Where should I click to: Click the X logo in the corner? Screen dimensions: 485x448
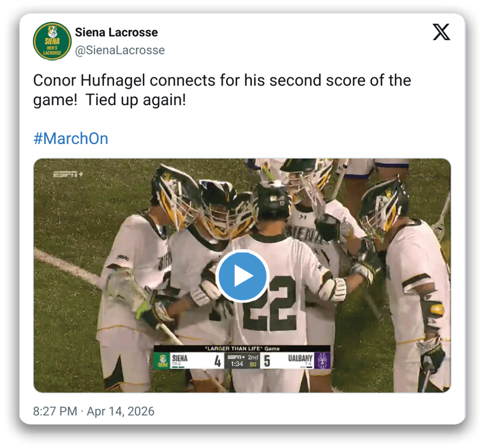coord(441,33)
